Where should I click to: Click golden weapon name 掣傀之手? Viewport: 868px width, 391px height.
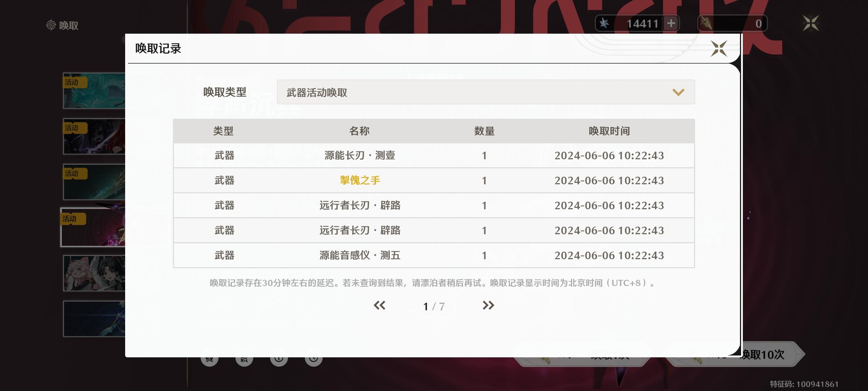click(360, 180)
